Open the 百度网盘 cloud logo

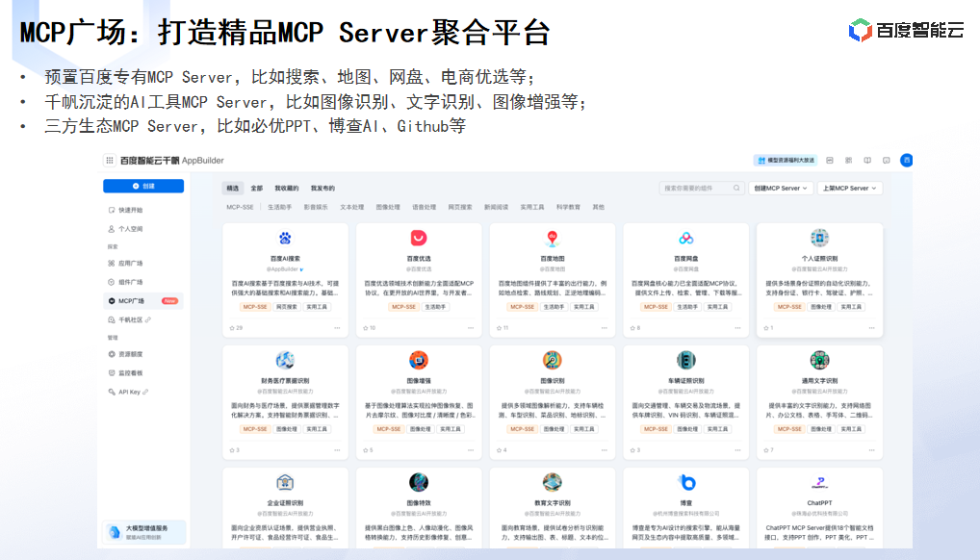[685, 238]
